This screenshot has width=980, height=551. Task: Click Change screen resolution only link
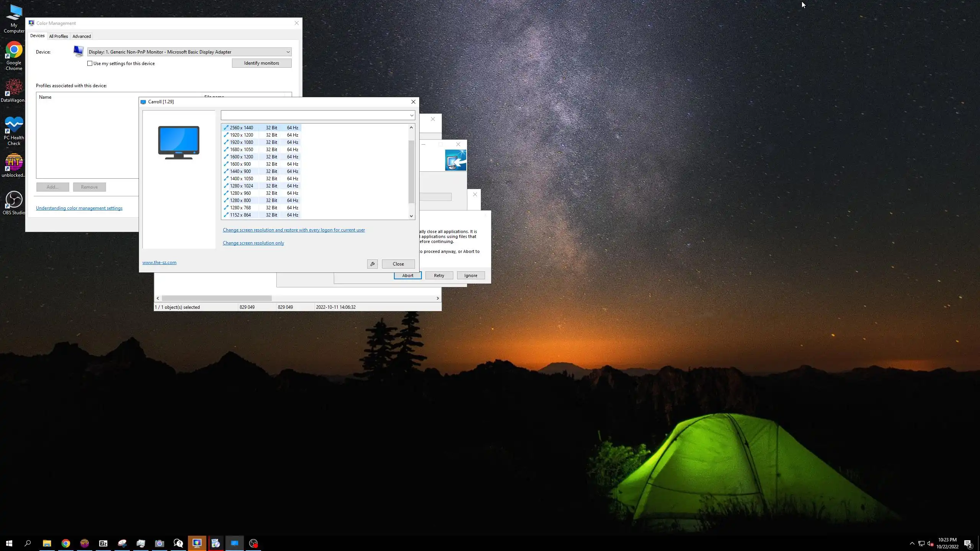[253, 243]
